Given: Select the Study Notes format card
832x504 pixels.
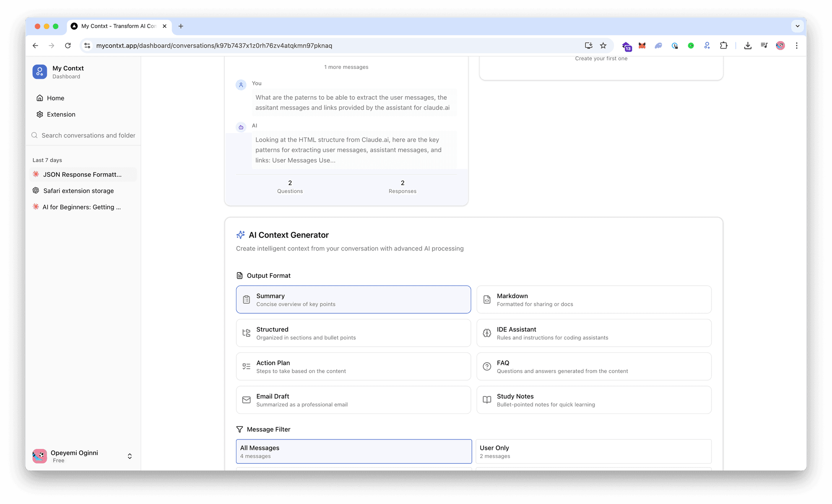Looking at the screenshot, I should (x=594, y=400).
